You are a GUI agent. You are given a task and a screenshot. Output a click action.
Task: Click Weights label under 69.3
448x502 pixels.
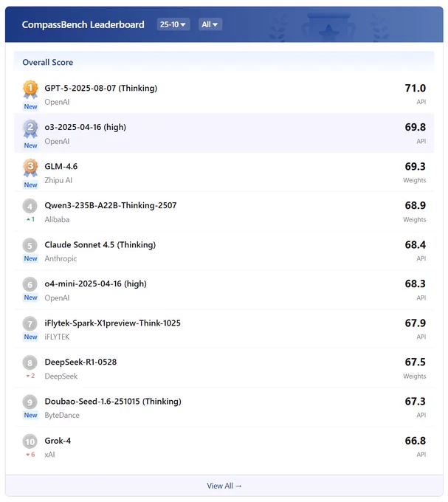(x=414, y=180)
